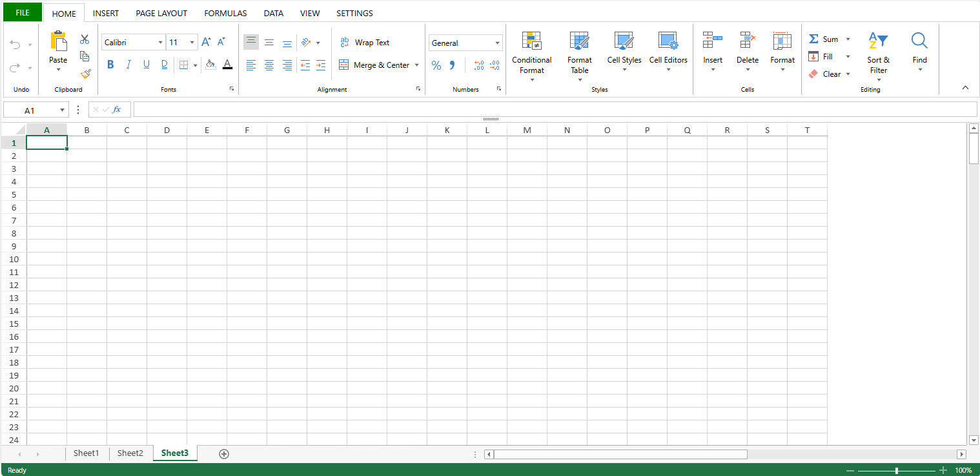Open the Cell Editors menu

(668, 52)
